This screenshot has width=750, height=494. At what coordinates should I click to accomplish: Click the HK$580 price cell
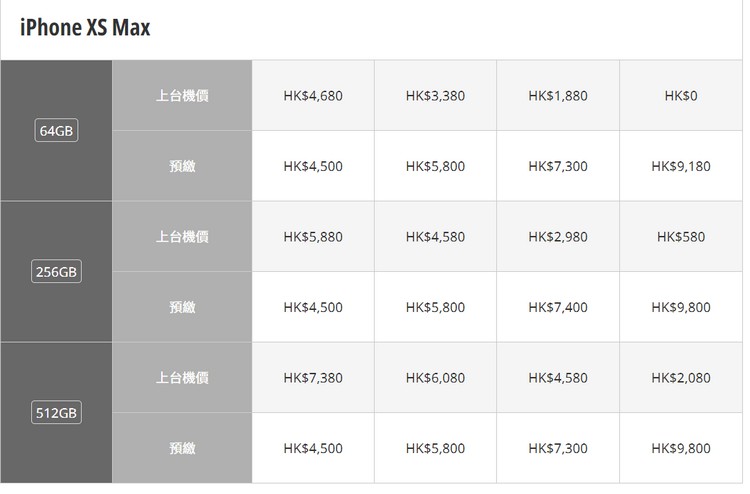(x=681, y=237)
